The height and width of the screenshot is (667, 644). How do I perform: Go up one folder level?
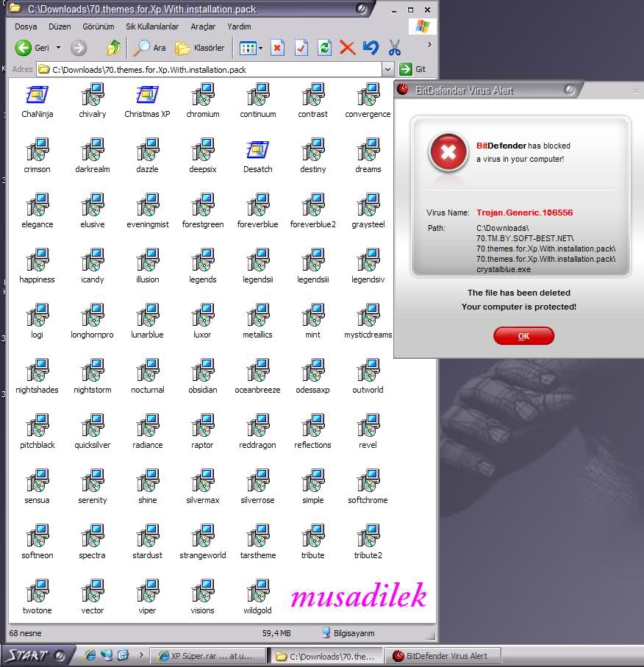tap(113, 48)
